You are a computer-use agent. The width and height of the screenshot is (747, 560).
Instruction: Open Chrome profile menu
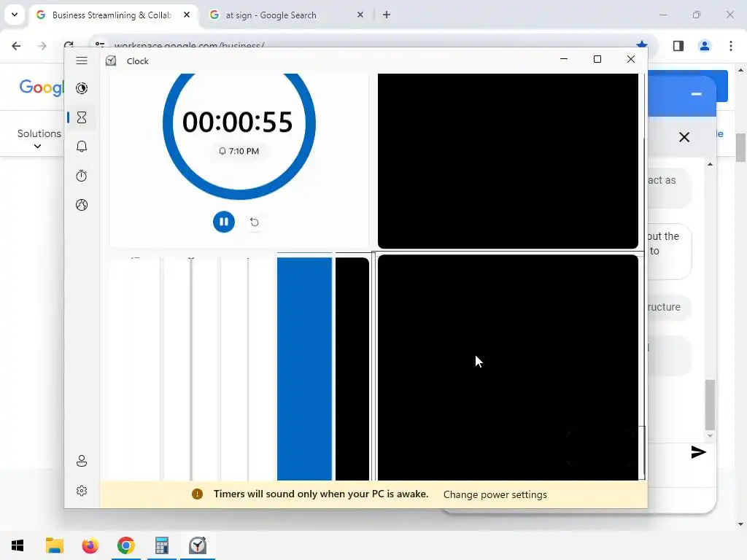(705, 46)
